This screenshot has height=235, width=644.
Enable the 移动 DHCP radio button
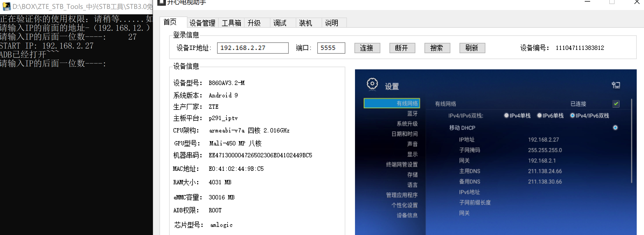point(615,128)
